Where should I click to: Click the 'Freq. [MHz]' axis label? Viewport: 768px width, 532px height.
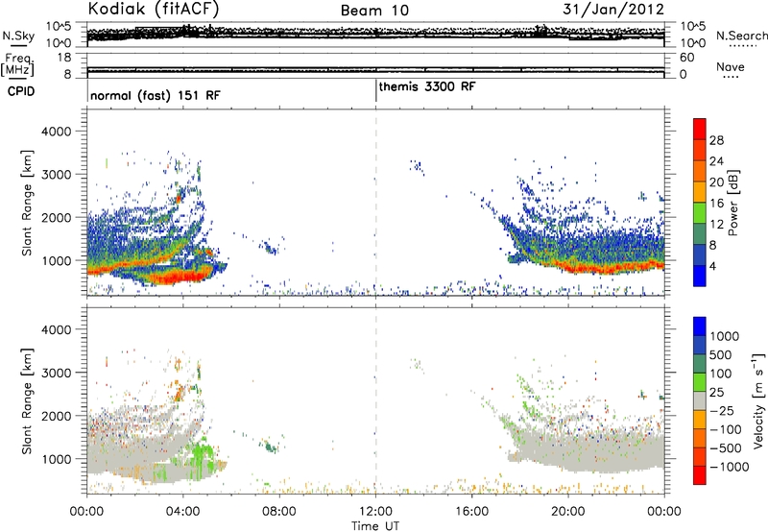(x=19, y=64)
